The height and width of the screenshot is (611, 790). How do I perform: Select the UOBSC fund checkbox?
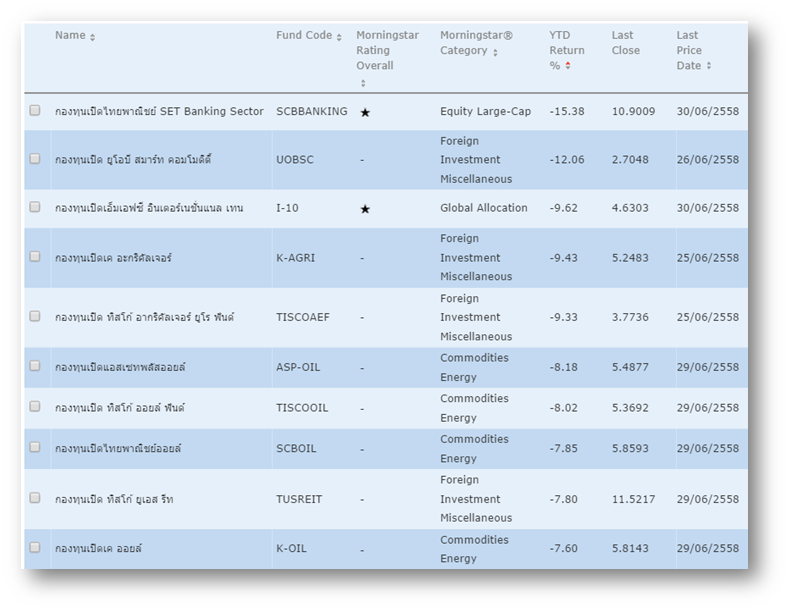(x=35, y=159)
